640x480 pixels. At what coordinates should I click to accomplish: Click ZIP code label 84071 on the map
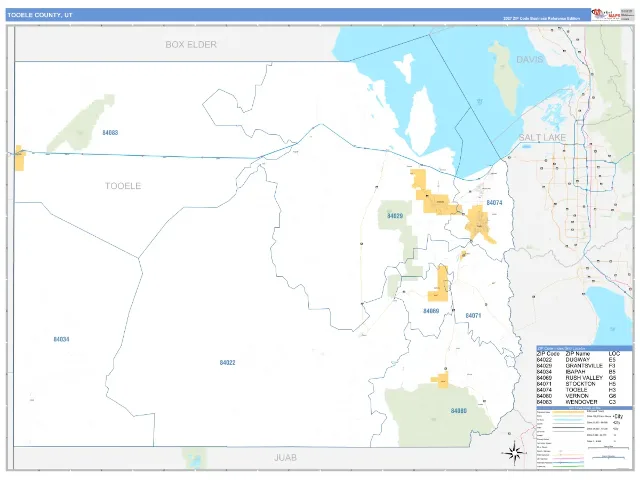tap(473, 316)
